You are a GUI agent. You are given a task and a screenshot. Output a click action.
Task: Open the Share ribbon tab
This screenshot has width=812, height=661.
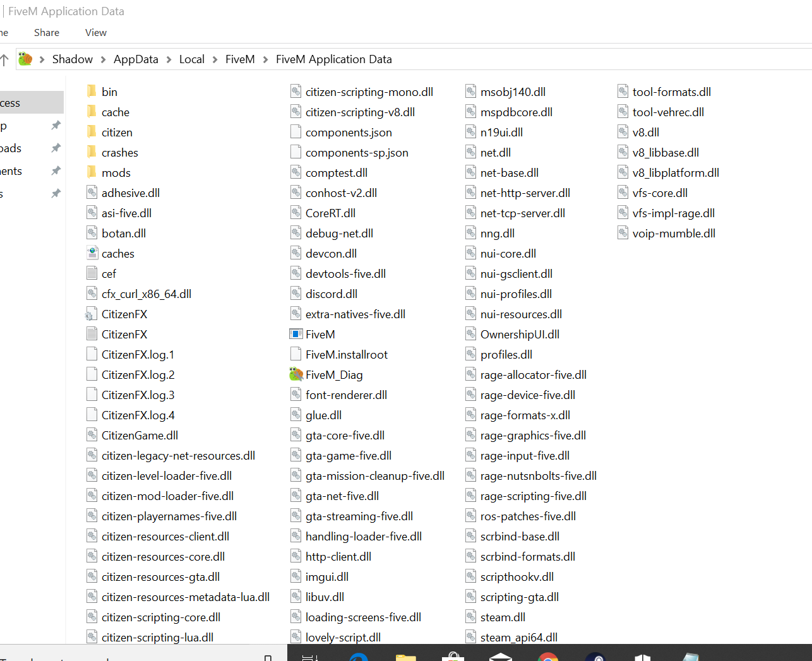(47, 33)
